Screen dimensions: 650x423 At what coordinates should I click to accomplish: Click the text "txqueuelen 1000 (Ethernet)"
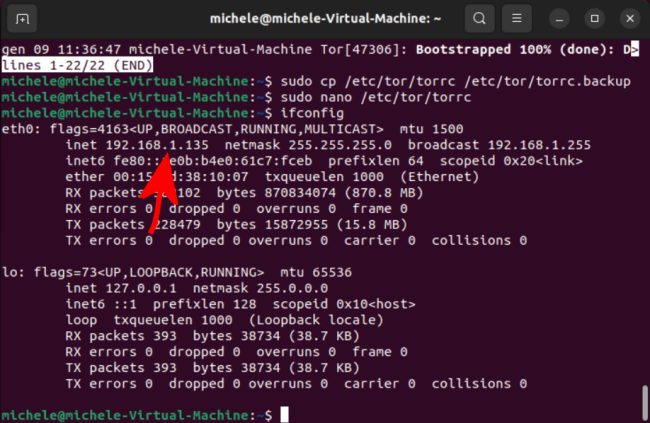372,177
